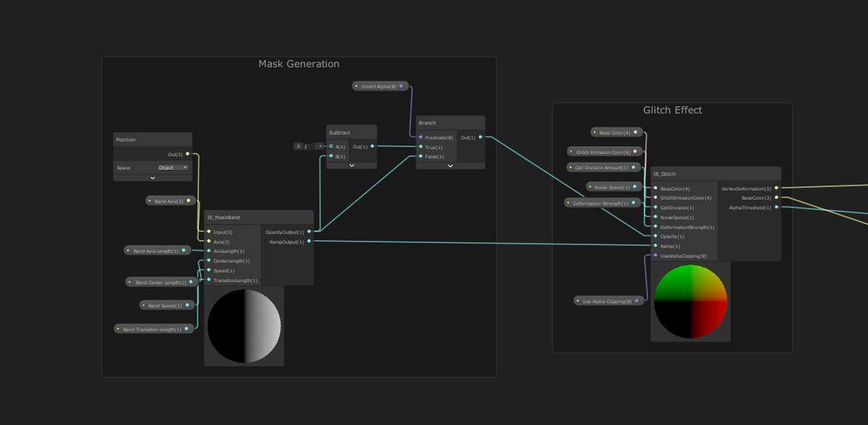
Task: Select the Glitch Emission Color(4) property pill
Action: (605, 152)
